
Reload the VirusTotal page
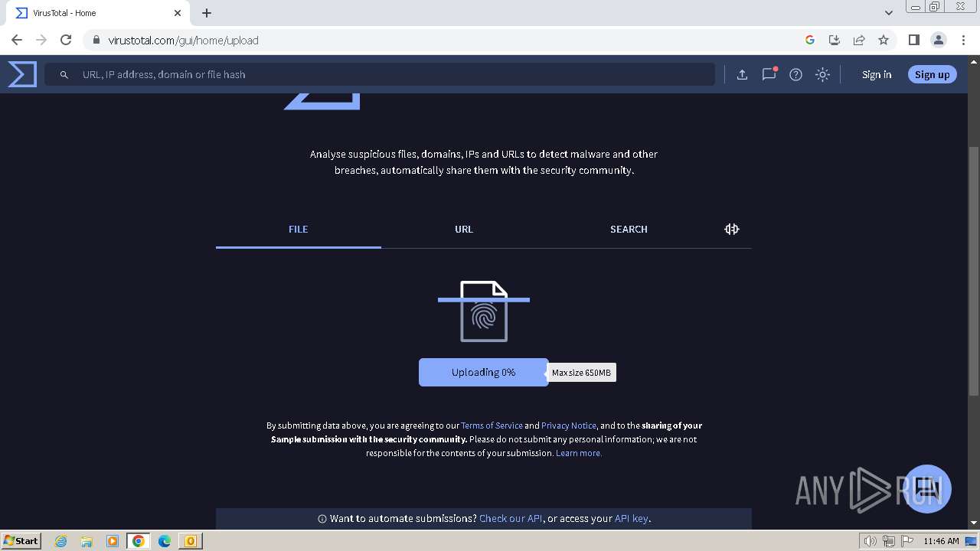[x=66, y=40]
